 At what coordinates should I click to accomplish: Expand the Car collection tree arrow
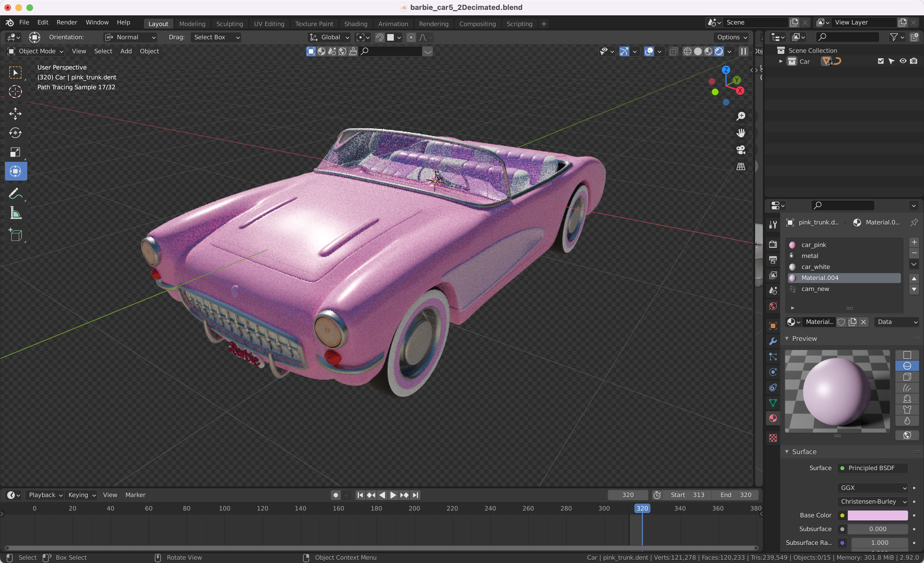coord(781,62)
